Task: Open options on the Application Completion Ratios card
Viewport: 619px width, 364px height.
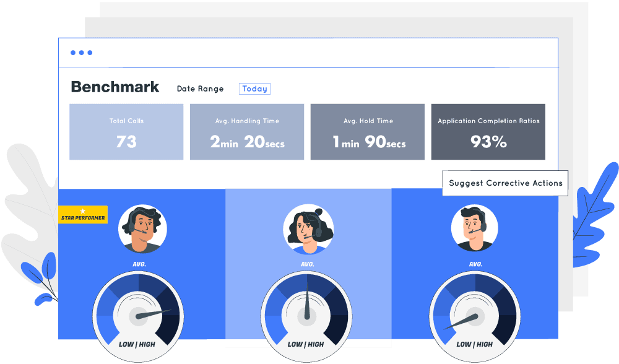Action: [x=488, y=131]
